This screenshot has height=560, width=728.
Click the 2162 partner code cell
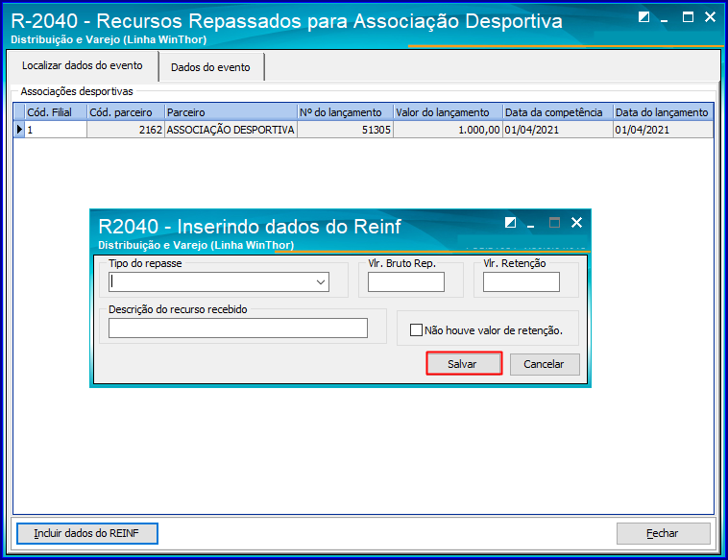[x=126, y=130]
